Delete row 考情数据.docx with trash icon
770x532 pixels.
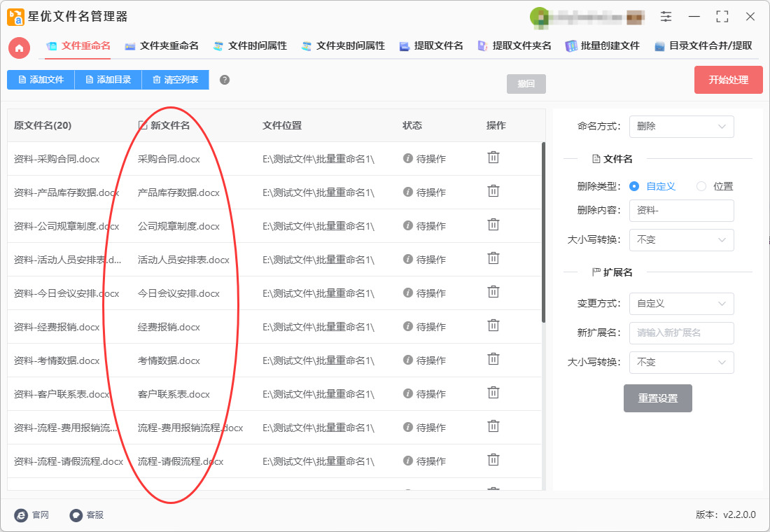click(493, 360)
